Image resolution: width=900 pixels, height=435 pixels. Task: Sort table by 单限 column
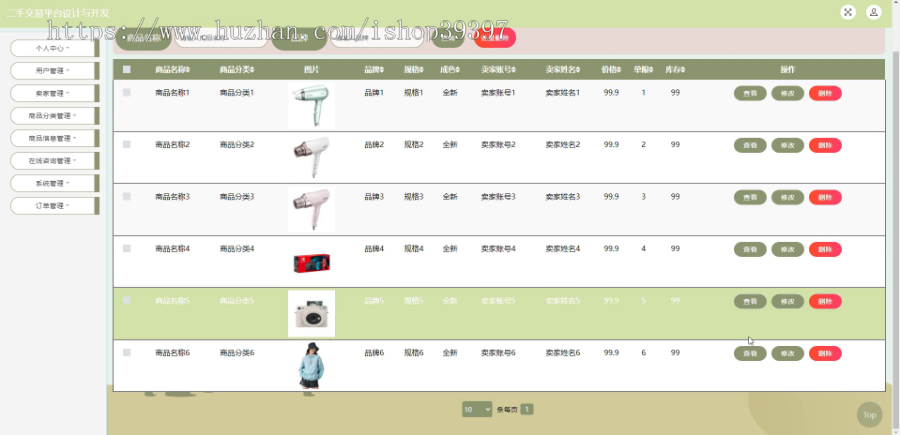tap(643, 69)
